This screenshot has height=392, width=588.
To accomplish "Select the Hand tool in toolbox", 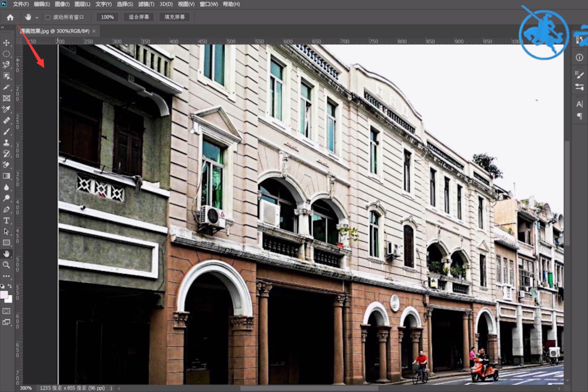I will click(x=6, y=254).
